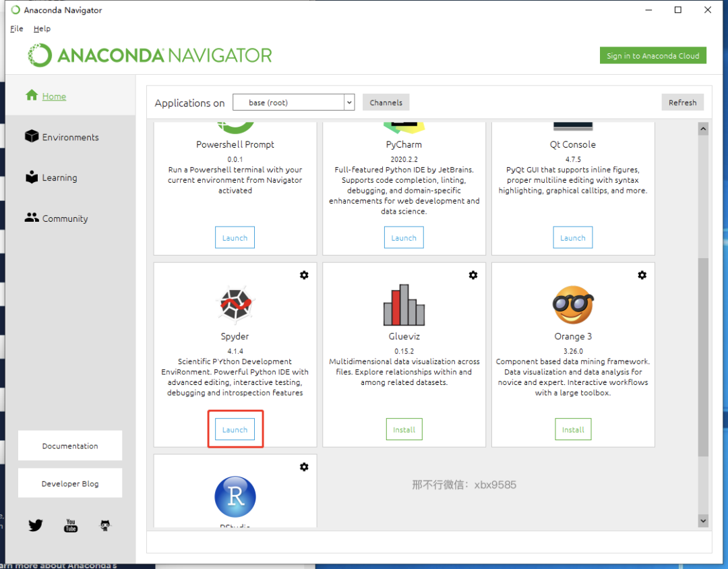This screenshot has width=728, height=569.
Task: Install Orange 3
Action: pos(573,429)
